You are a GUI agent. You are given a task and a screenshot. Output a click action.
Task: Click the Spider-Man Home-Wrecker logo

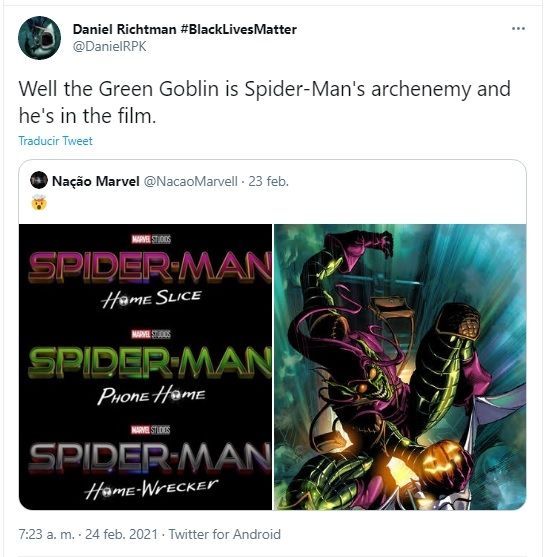point(150,463)
